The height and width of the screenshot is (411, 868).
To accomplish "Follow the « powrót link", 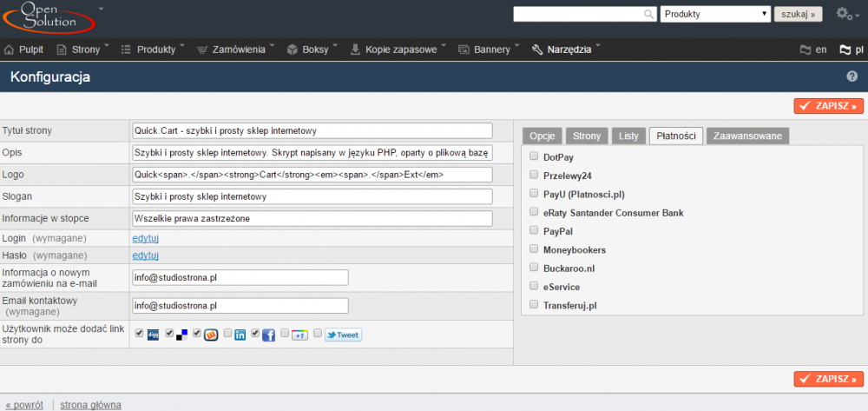I will tap(24, 405).
